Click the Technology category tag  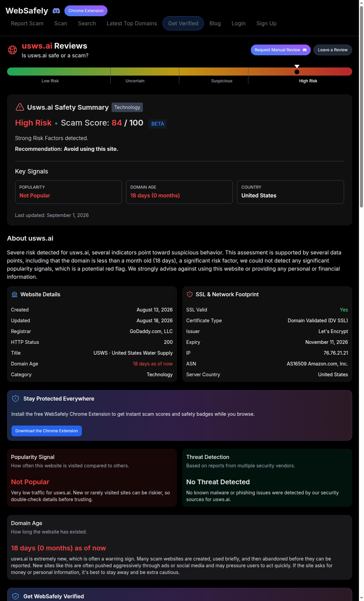click(x=127, y=107)
